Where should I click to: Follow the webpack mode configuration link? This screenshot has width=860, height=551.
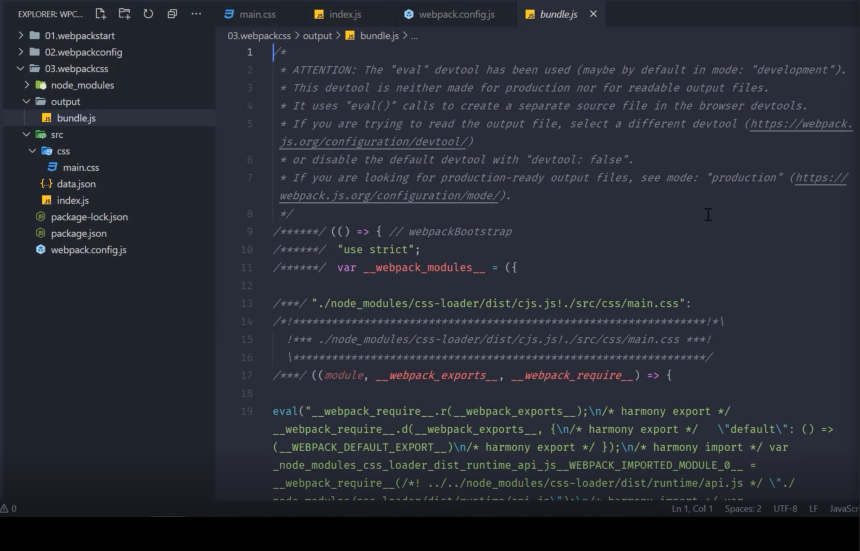(391, 196)
